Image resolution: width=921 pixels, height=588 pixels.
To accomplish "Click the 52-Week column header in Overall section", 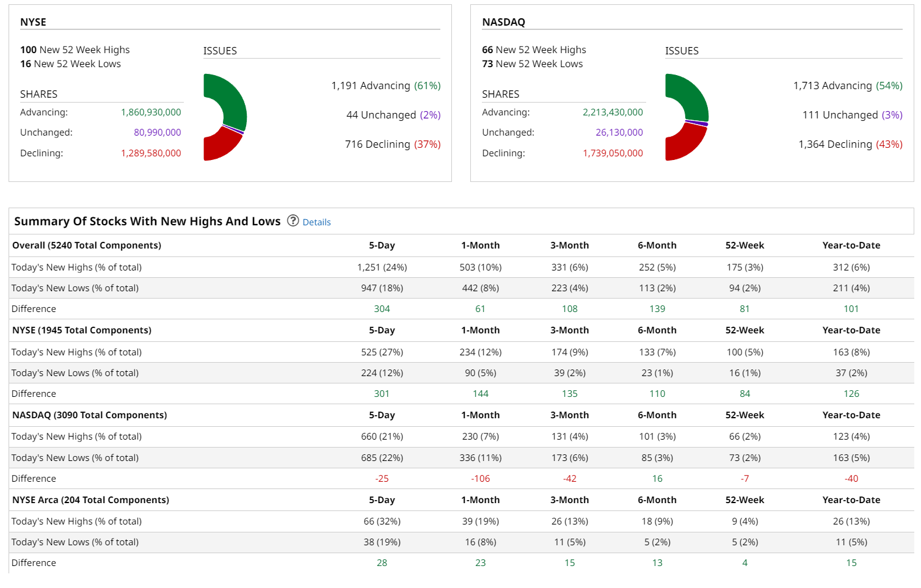I will click(745, 245).
